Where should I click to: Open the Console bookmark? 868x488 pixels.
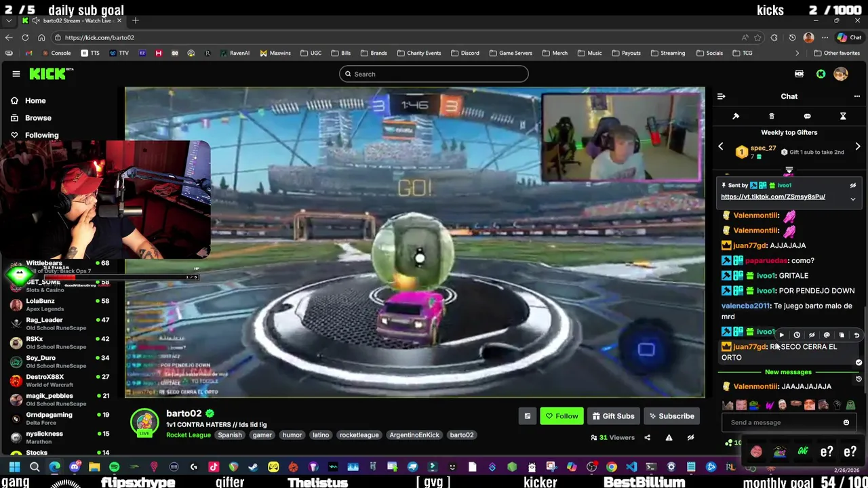(x=56, y=53)
